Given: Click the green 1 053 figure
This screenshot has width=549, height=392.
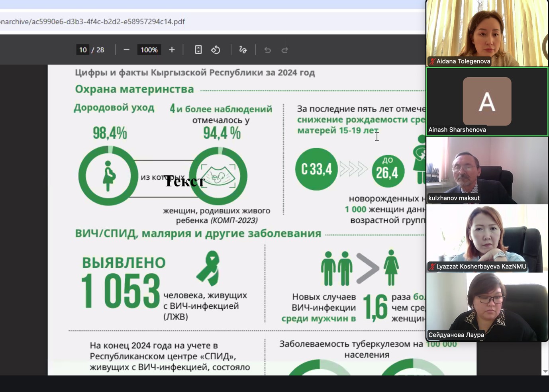Looking at the screenshot, I should pos(120,292).
